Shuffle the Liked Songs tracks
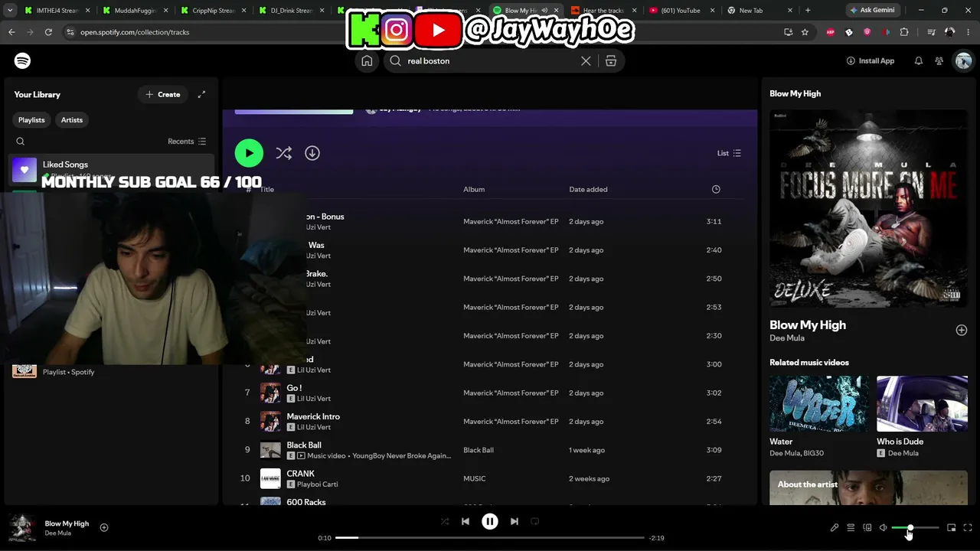 284,153
